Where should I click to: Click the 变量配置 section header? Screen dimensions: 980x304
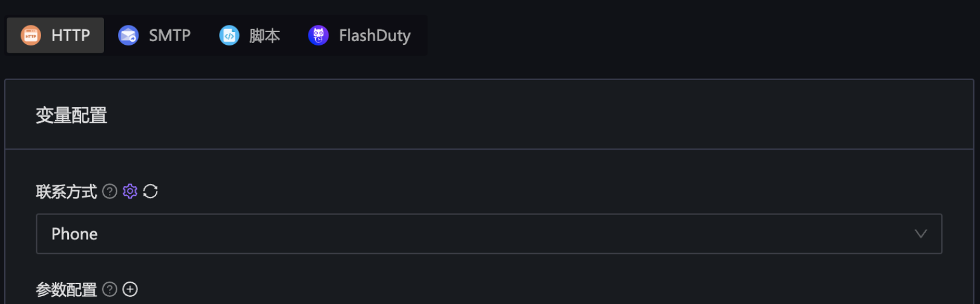coord(71,115)
